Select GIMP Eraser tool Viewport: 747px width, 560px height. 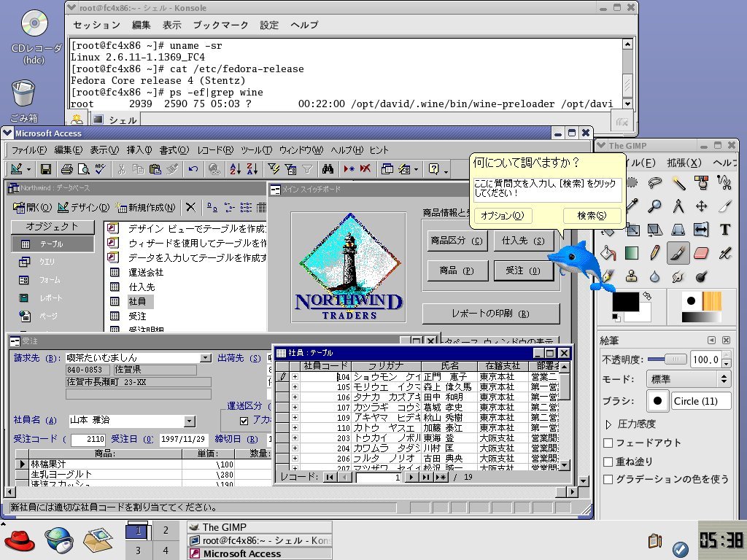coord(701,253)
